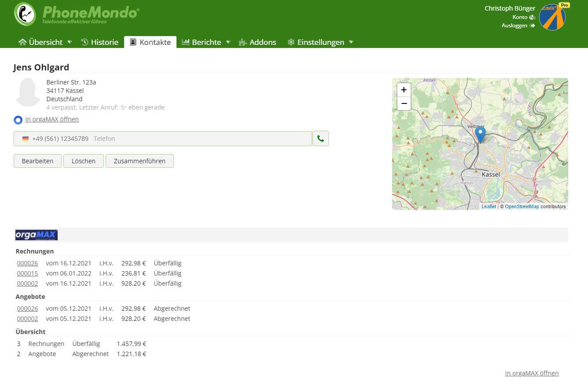Switch to the Addons tab
Viewport: 588px width, 386px height.
click(x=257, y=42)
